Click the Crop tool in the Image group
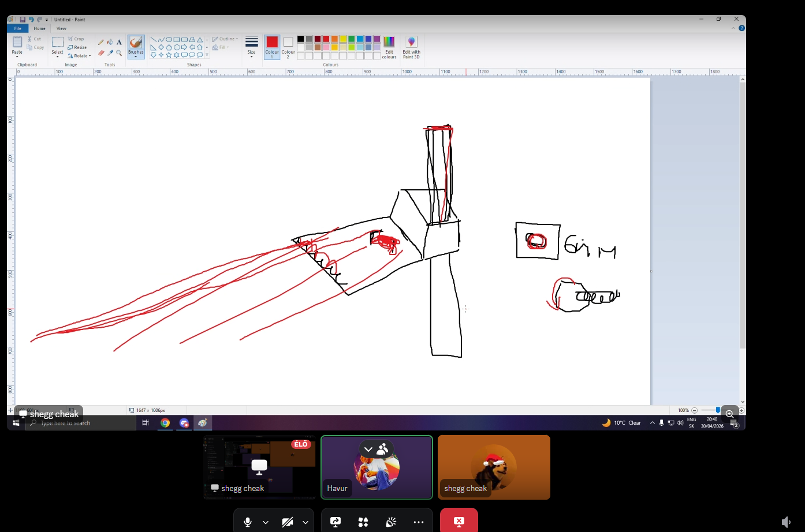The height and width of the screenshot is (532, 805). pos(76,39)
